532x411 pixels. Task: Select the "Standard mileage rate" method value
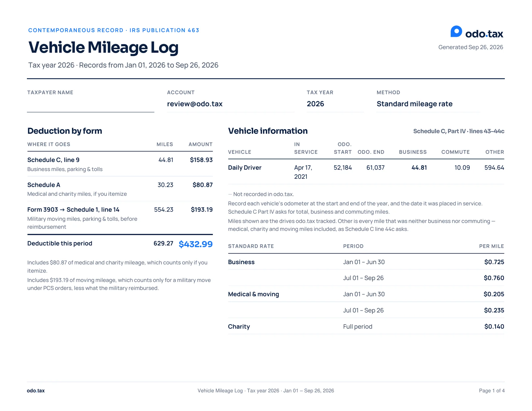(x=414, y=104)
